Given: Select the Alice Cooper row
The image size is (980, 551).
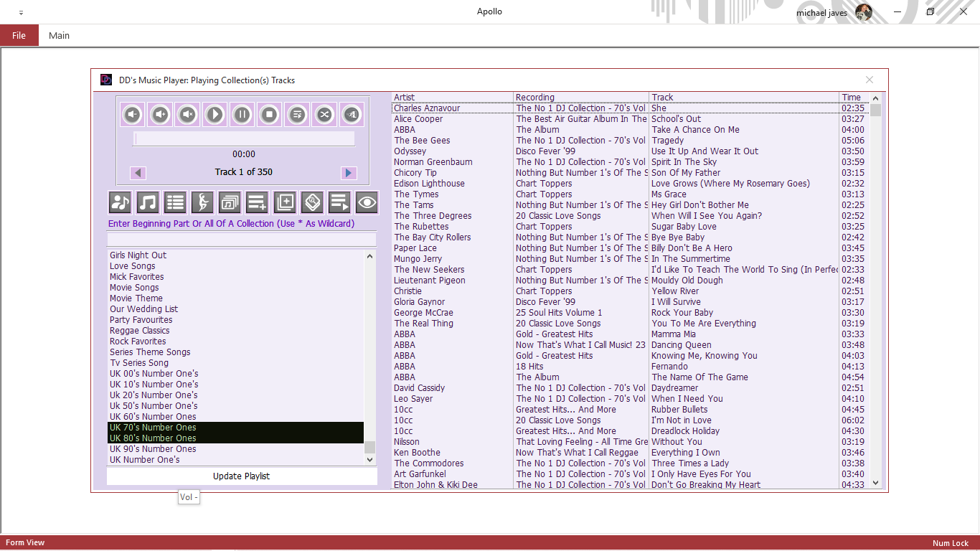Looking at the screenshot, I should point(631,119).
